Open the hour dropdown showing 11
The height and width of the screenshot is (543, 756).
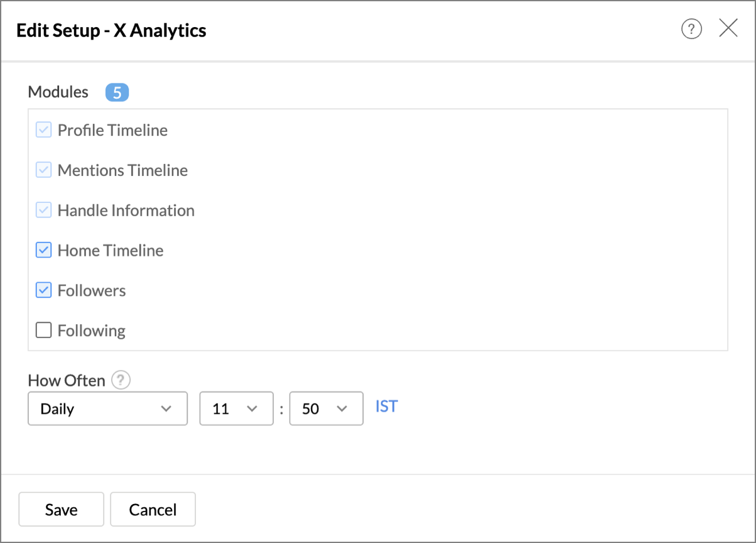236,409
